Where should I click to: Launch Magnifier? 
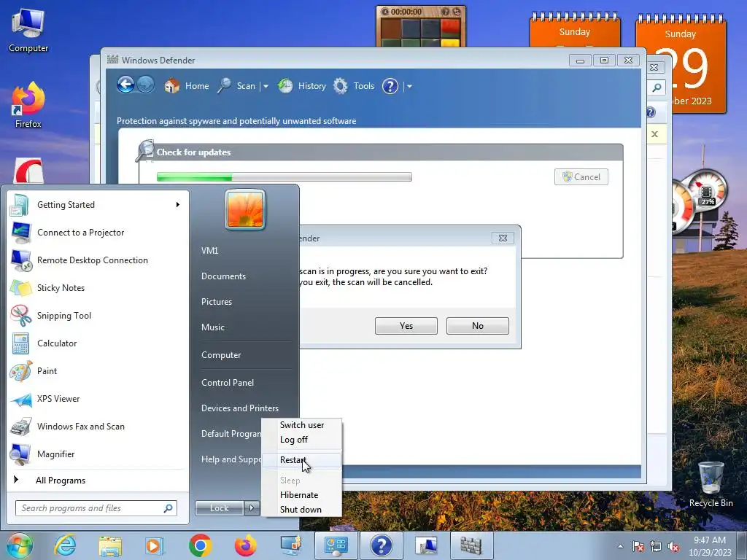97,454
